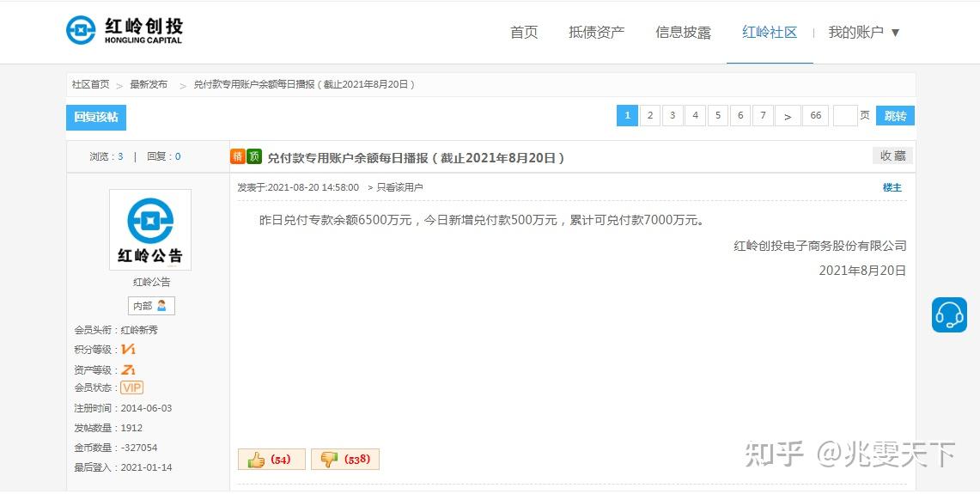Go to last page 66
This screenshot has height=494, width=980.
pyautogui.click(x=816, y=116)
